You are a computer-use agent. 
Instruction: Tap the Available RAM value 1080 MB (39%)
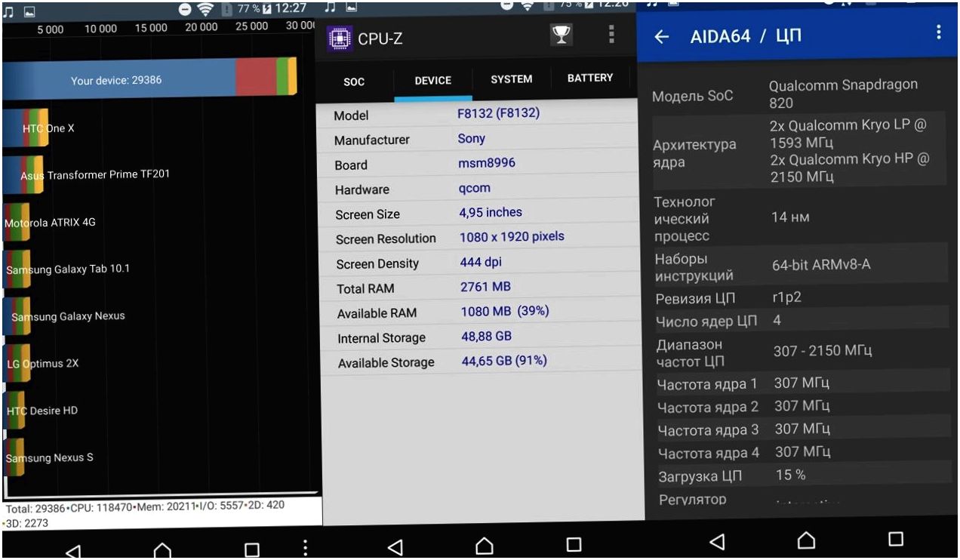[505, 311]
